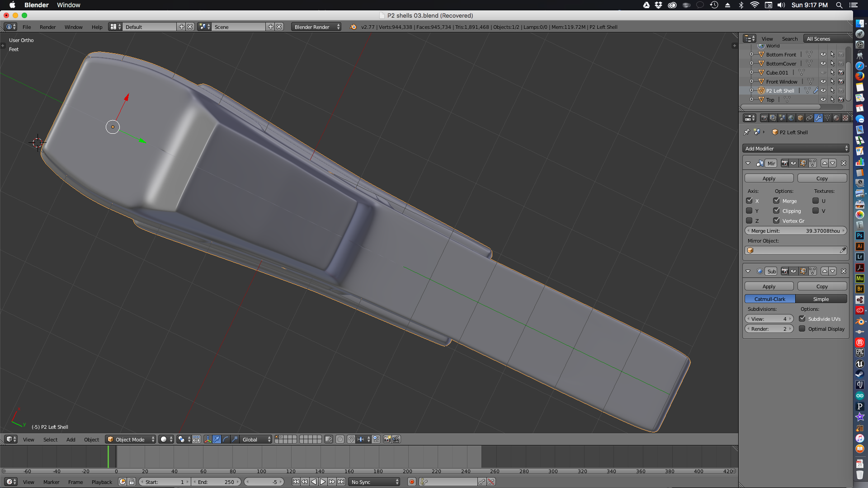This screenshot has height=488, width=868.
Task: Click the View subdivisions value field
Action: point(769,319)
